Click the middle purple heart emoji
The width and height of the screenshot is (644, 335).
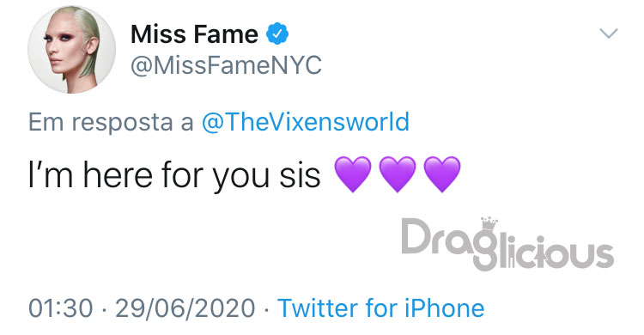coord(398,174)
